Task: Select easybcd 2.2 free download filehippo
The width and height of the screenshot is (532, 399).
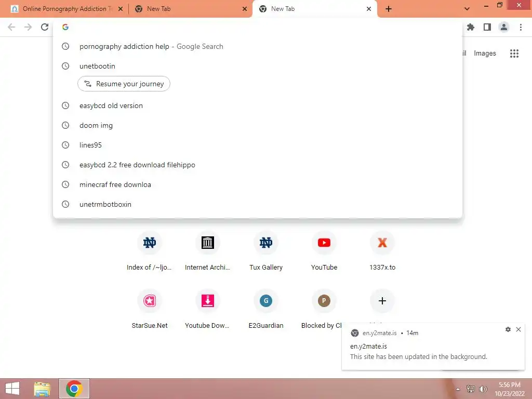Action: (x=258, y=165)
